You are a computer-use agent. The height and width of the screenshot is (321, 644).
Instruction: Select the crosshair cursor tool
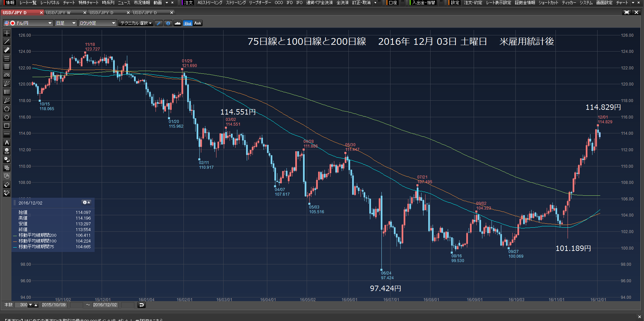tap(7, 33)
